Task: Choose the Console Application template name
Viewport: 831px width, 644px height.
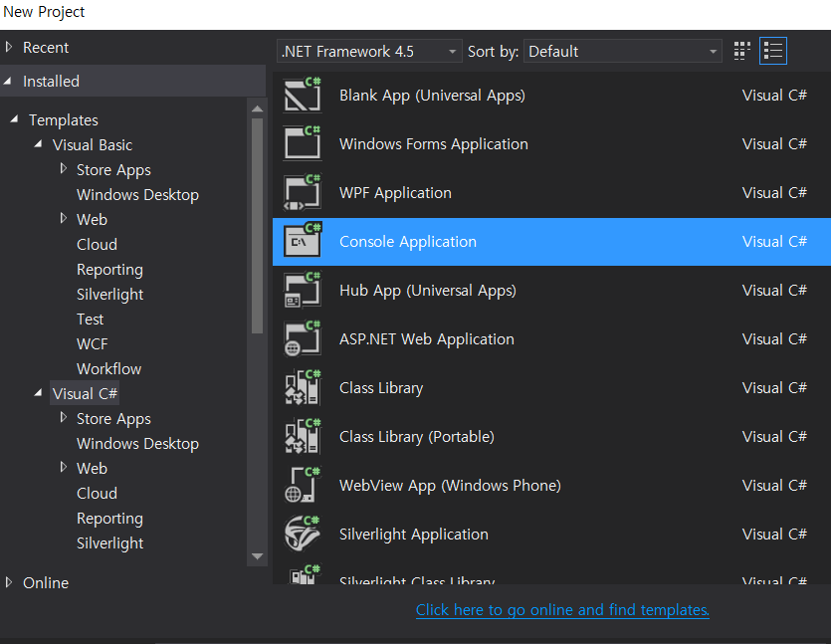Action: click(x=408, y=242)
